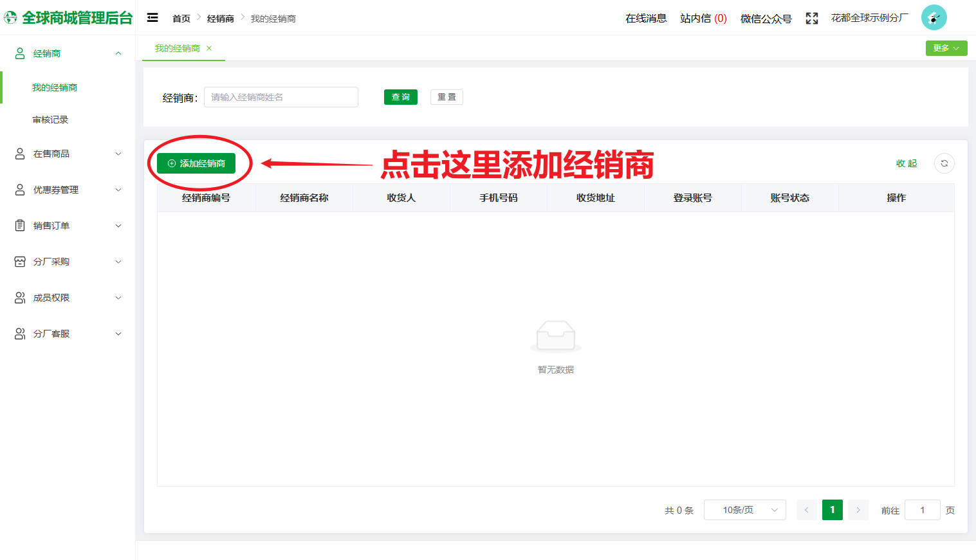
Task: Select the 在售商品 sidebar icon
Action: click(x=19, y=154)
